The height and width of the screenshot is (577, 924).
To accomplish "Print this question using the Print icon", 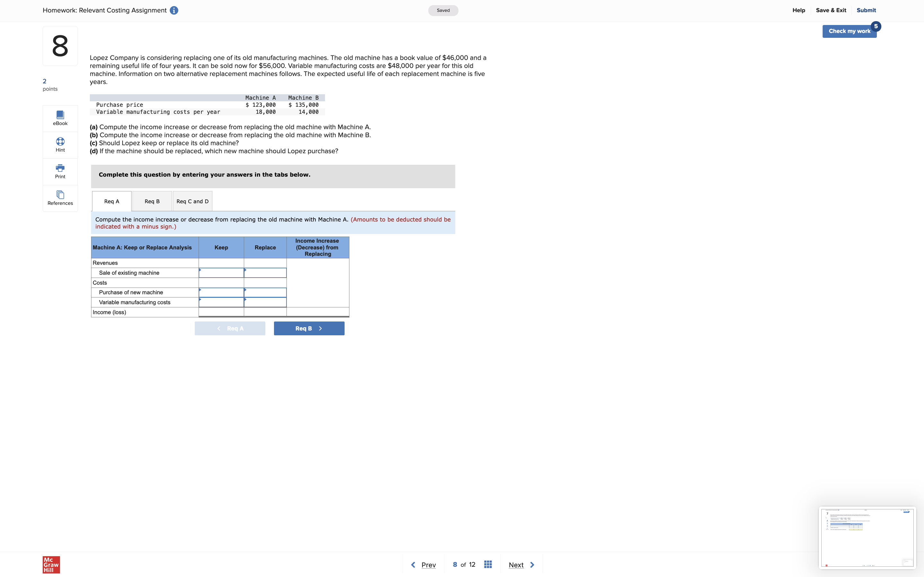I will 60,171.
